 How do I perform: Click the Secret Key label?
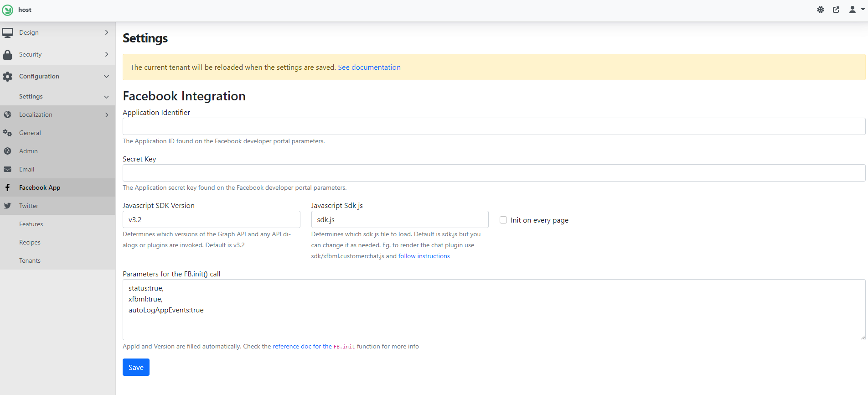coord(139,159)
